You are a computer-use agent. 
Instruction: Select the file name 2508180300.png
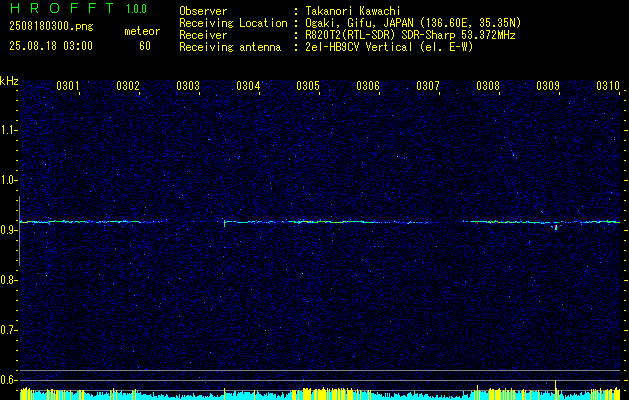pyautogui.click(x=51, y=27)
